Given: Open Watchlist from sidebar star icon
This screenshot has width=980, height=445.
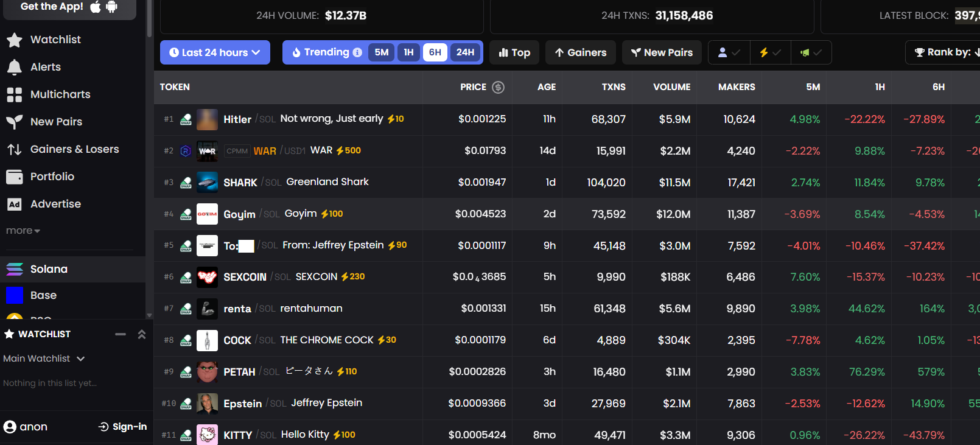Looking at the screenshot, I should [x=15, y=40].
